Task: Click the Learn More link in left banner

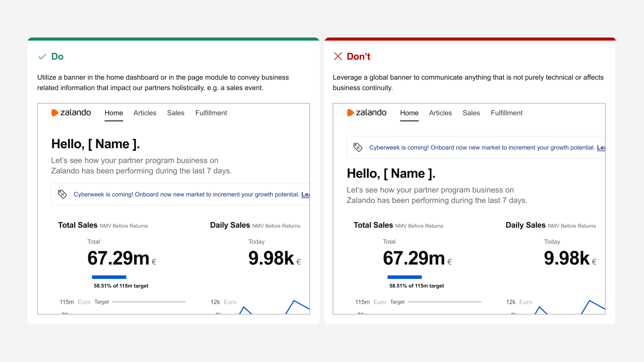Action: pos(306,194)
